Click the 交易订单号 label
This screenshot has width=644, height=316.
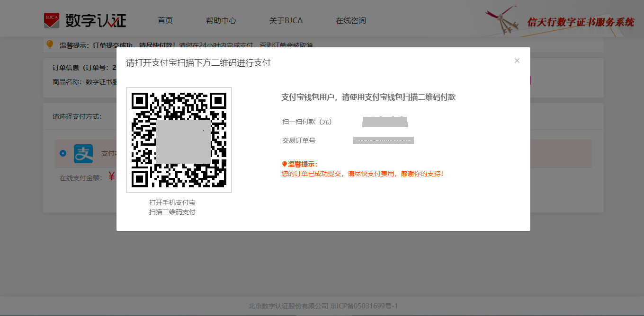pyautogui.click(x=299, y=140)
